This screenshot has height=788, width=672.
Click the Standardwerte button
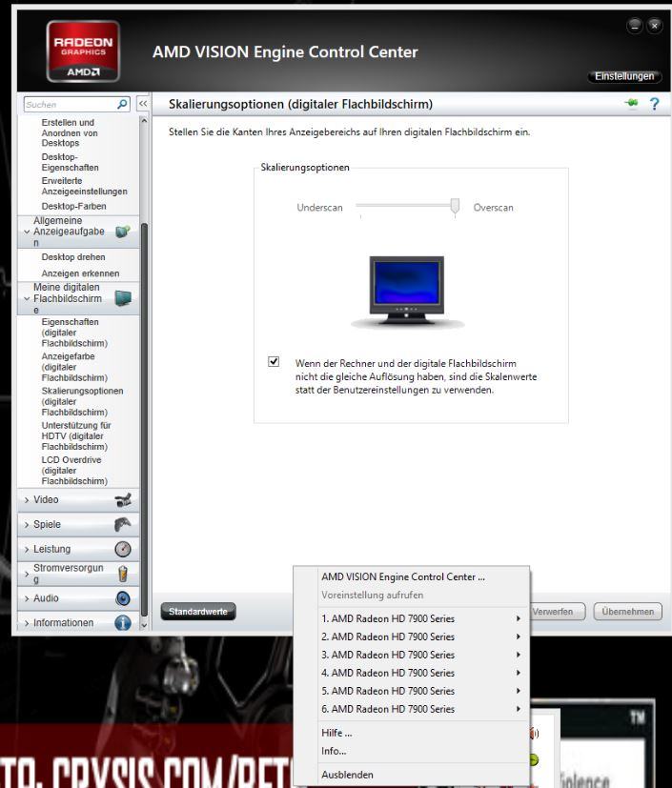click(x=198, y=612)
